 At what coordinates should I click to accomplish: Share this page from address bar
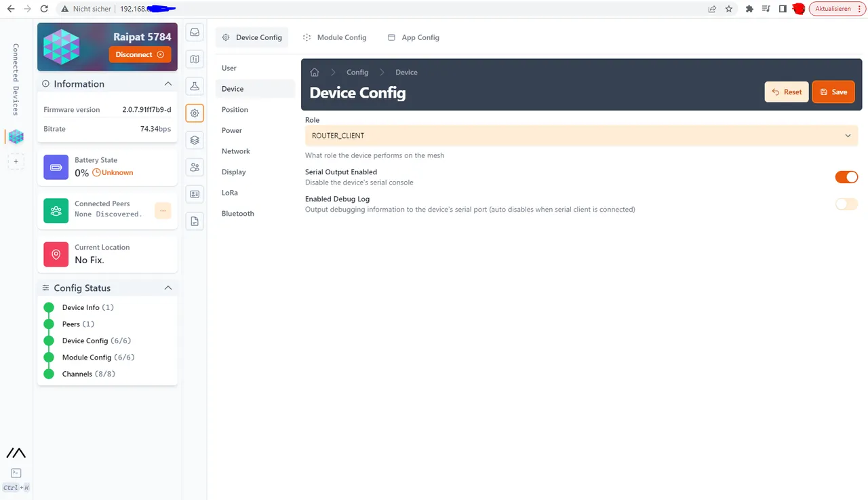point(712,9)
